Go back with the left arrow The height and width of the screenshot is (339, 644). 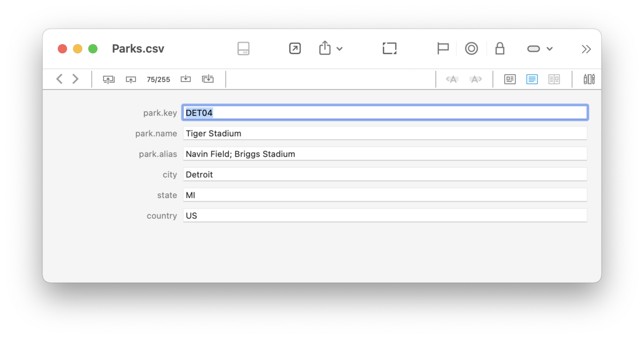tap(60, 79)
